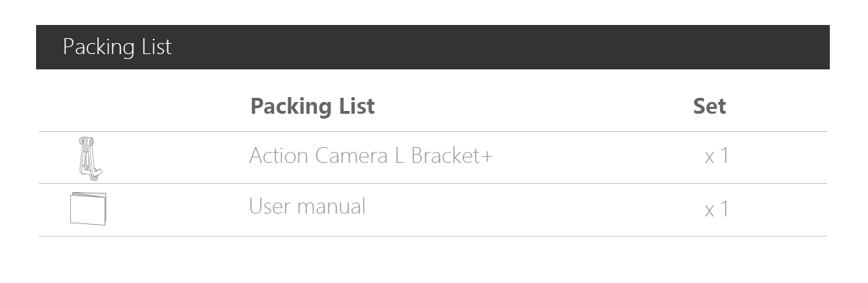Click the Action Camera L Bracket icon
Image resolution: width=868 pixels, height=283 pixels.
coord(88,159)
